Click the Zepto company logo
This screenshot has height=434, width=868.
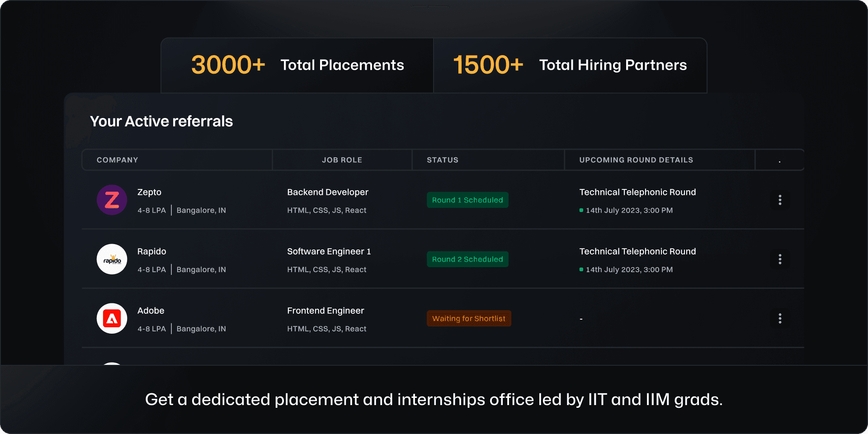point(112,200)
